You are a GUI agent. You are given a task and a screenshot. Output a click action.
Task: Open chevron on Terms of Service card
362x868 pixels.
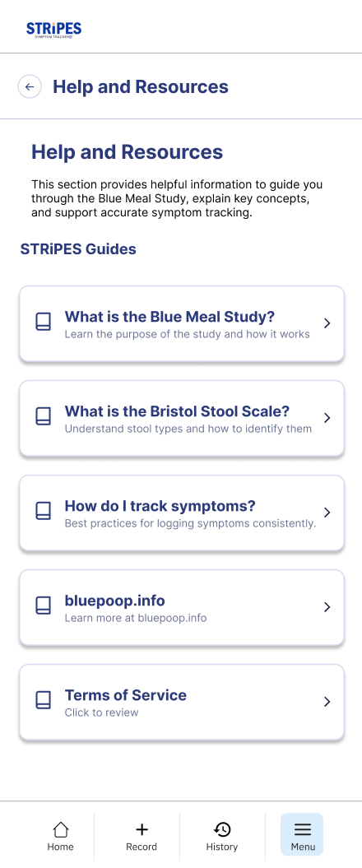click(327, 702)
